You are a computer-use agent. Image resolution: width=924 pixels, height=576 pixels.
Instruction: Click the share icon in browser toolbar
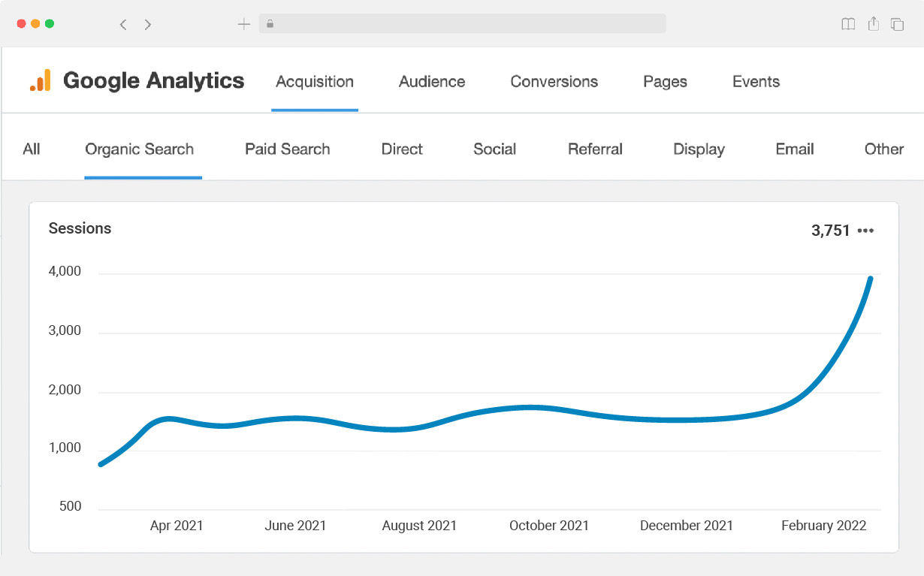[873, 24]
